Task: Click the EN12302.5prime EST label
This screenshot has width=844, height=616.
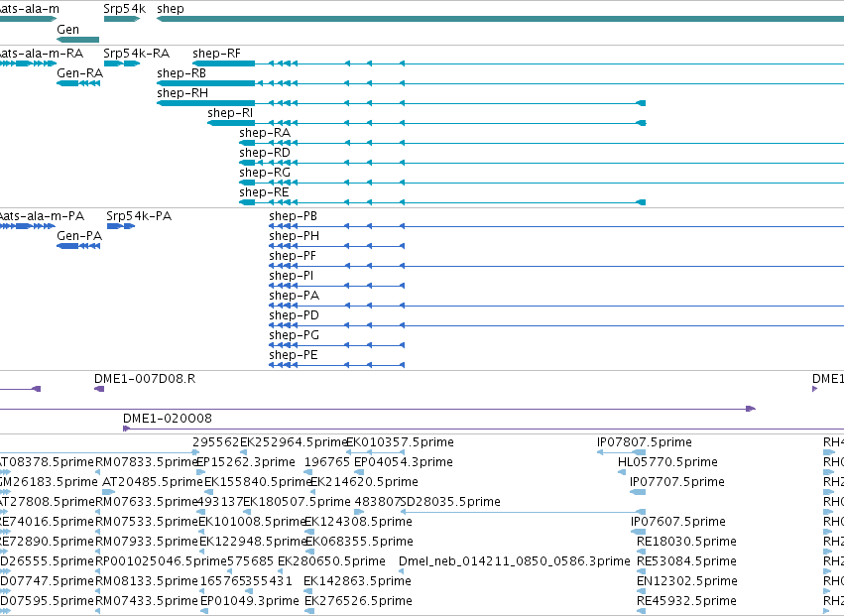Action: pyautogui.click(x=687, y=582)
